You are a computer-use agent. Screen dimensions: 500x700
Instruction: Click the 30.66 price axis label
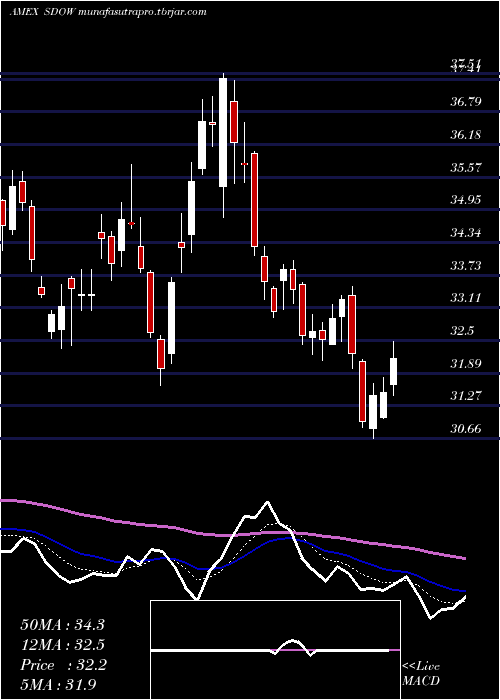click(x=466, y=429)
